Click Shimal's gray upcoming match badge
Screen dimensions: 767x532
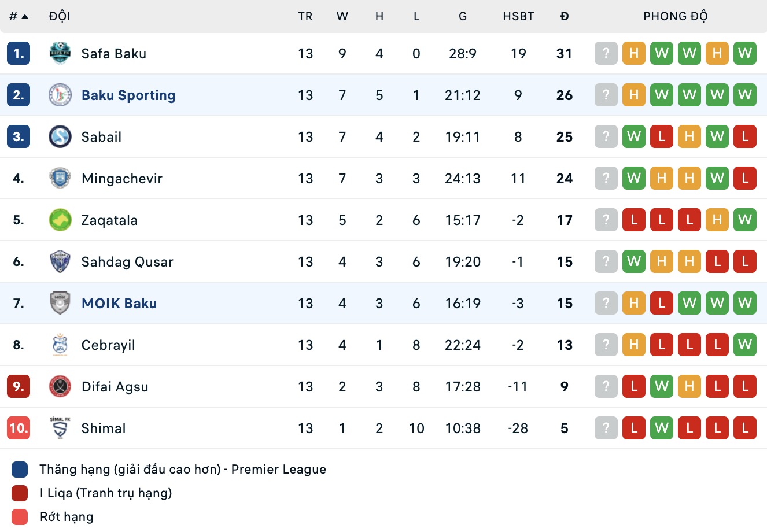(x=606, y=428)
